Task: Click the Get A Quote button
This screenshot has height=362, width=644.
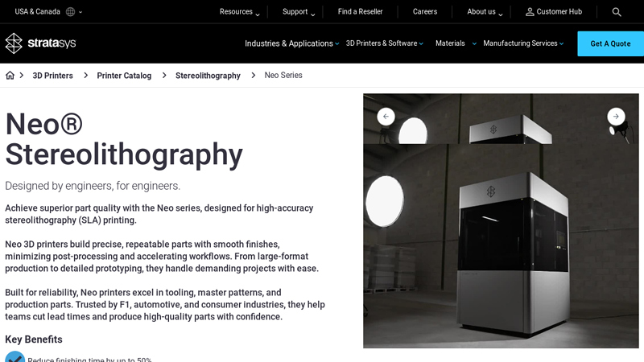Action: (610, 43)
